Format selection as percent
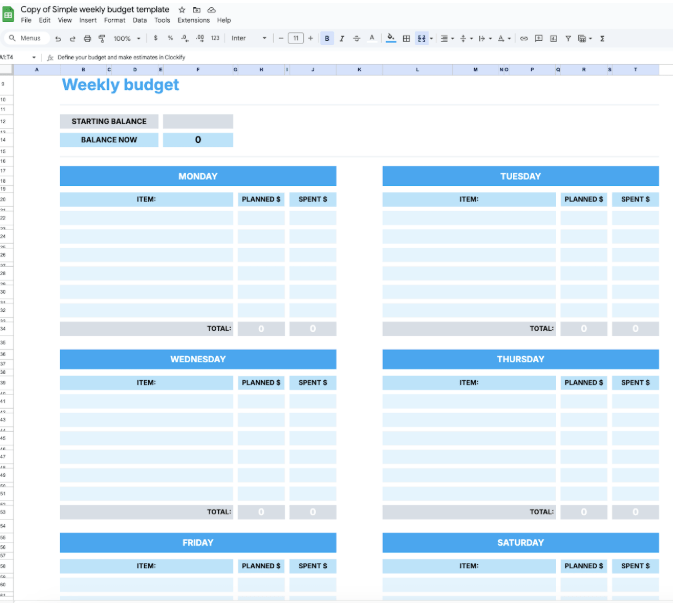Viewport: 673px width, 603px height. pyautogui.click(x=170, y=38)
